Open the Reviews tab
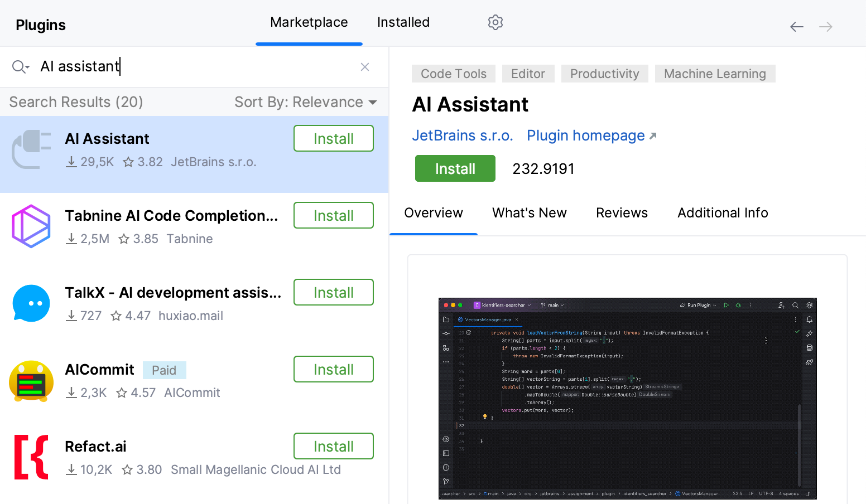866x504 pixels. [x=622, y=212]
